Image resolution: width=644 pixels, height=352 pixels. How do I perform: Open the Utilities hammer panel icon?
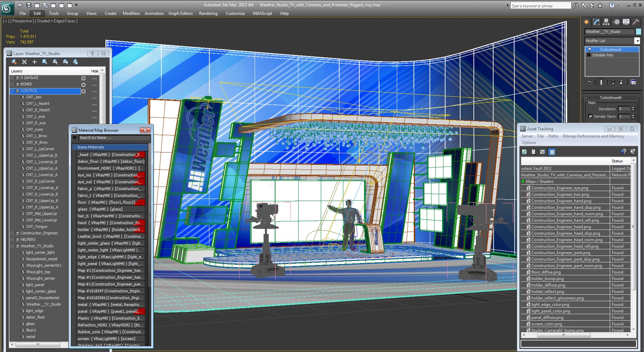point(636,22)
